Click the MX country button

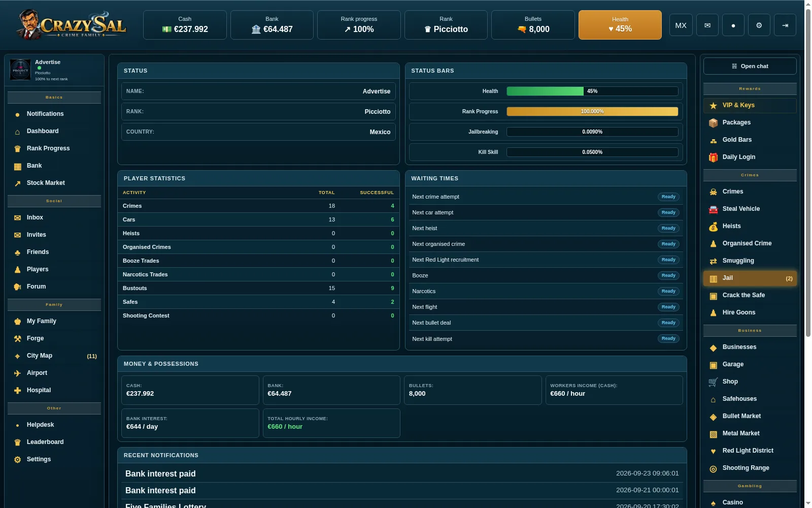tap(681, 25)
